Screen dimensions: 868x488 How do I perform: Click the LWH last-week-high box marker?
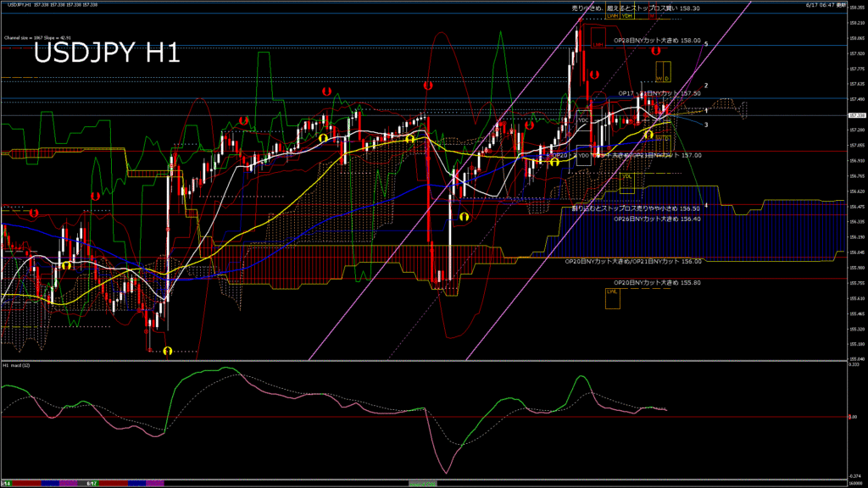coord(610,15)
